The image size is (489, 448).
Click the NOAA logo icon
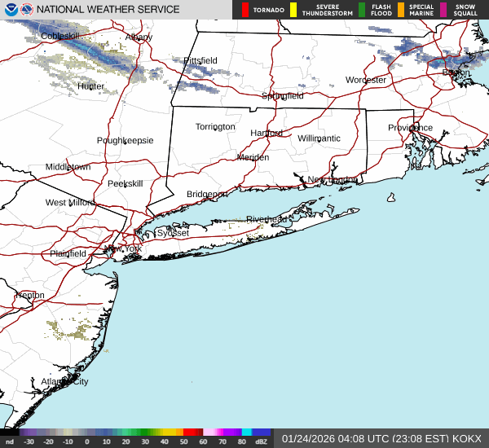pos(10,10)
